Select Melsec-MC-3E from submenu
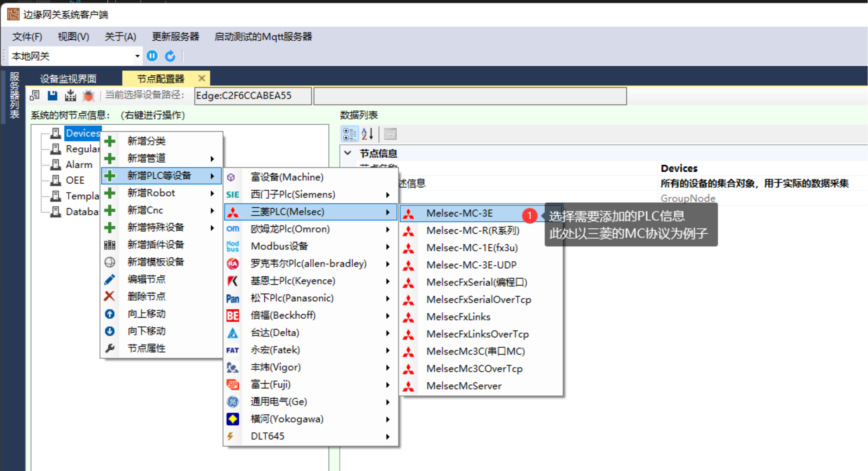 coord(459,213)
